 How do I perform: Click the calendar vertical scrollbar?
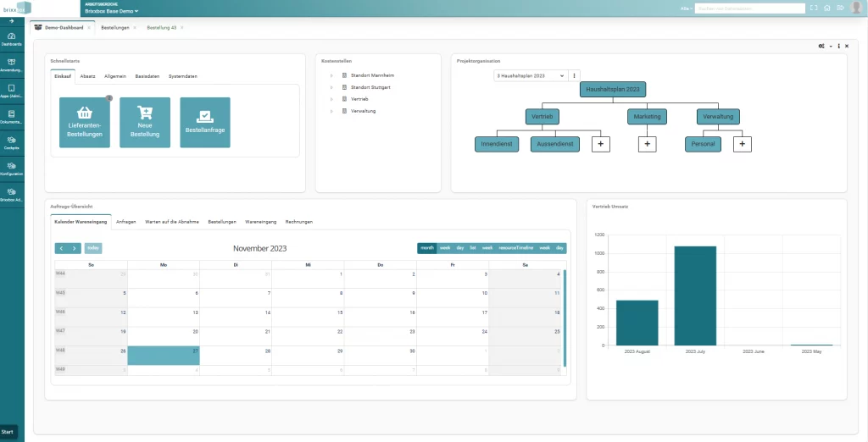(x=565, y=318)
